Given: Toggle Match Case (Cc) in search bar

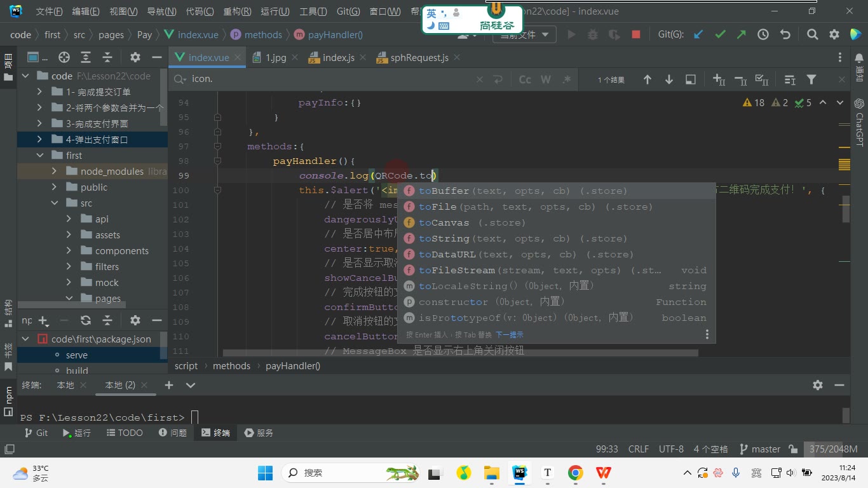Looking at the screenshot, I should (525, 79).
